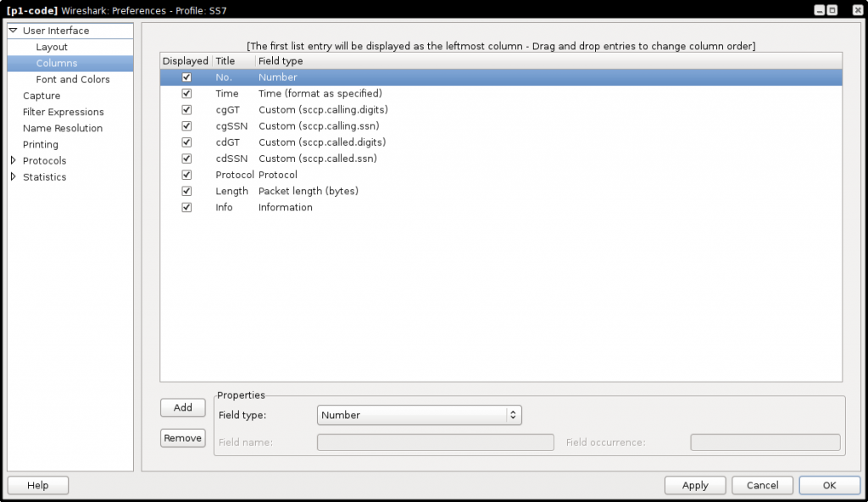Select Layout in preferences tree
The image size is (868, 502).
click(x=52, y=47)
